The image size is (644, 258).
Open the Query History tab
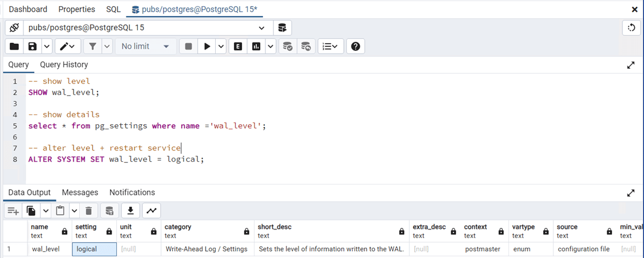(64, 64)
